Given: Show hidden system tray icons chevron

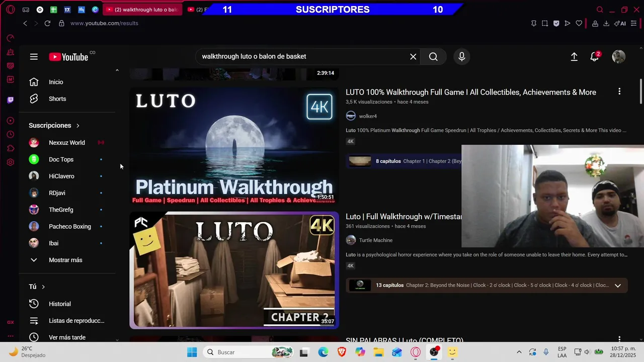Looking at the screenshot, I should click(x=519, y=352).
